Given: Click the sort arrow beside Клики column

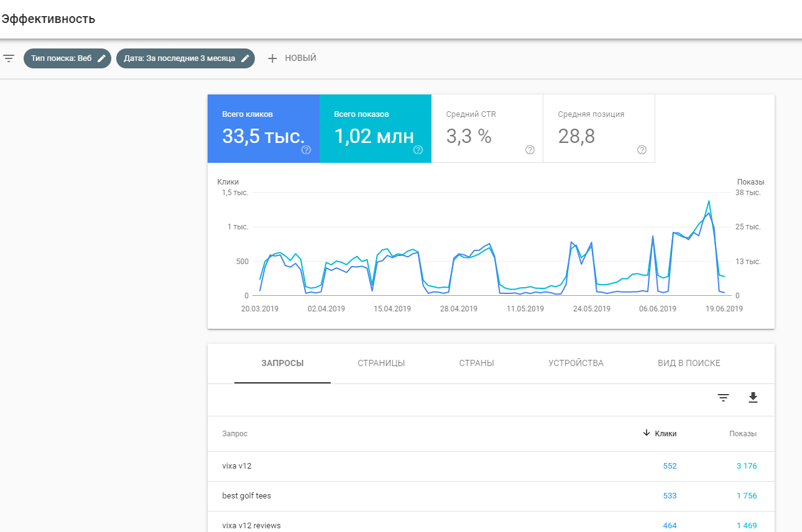Looking at the screenshot, I should click(x=647, y=433).
